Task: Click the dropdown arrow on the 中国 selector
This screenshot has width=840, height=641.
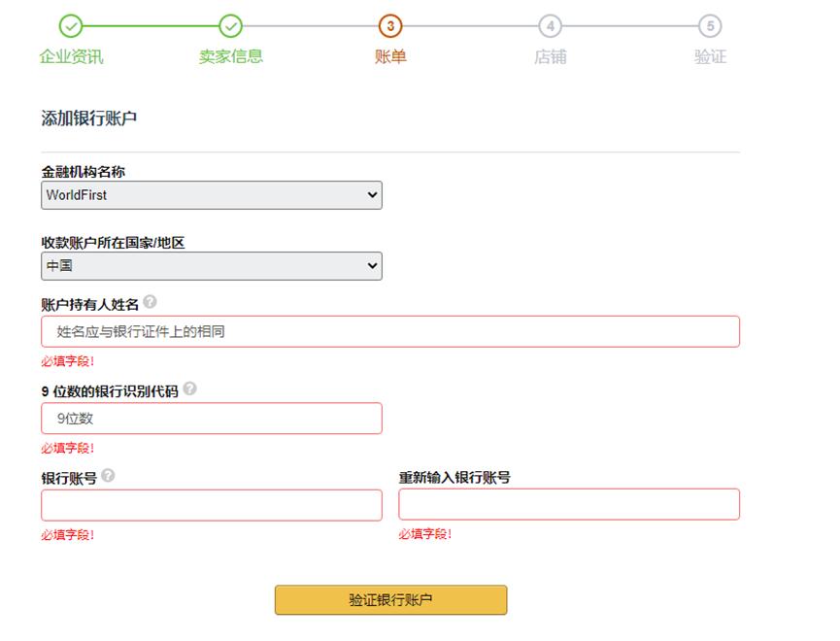Action: (x=370, y=265)
